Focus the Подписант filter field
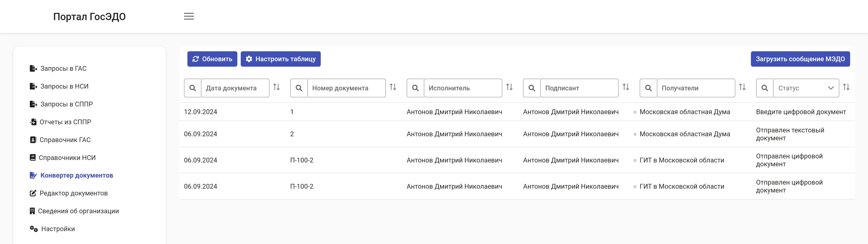This screenshot has height=244, width=868. coord(579,88)
